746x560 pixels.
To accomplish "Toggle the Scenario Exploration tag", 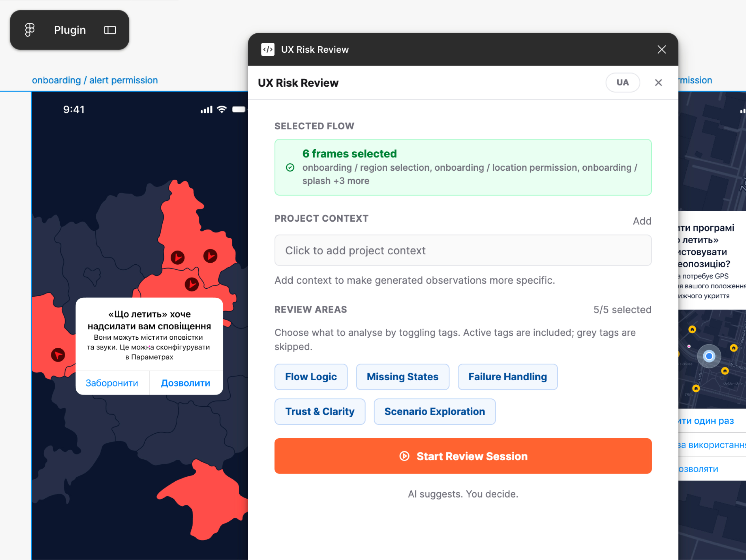I will point(435,411).
